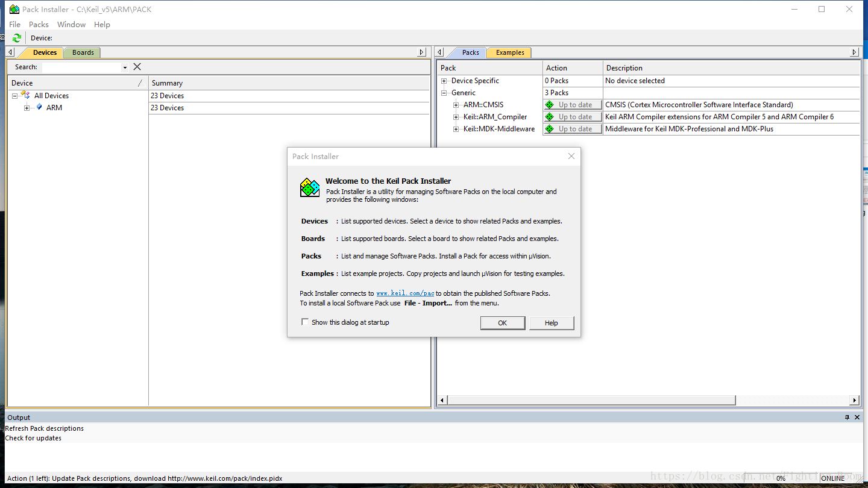Click Up to date button for Keil::MDK-Middleware
868x488 pixels.
pos(573,129)
